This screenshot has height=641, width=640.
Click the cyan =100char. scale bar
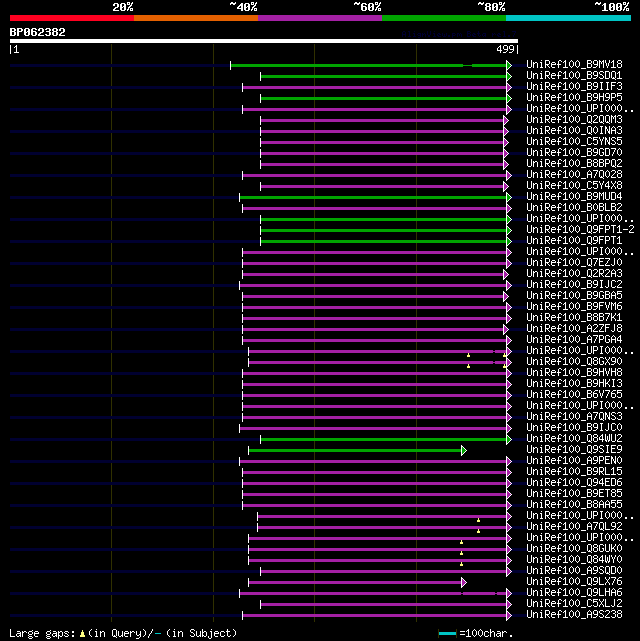tap(447, 634)
